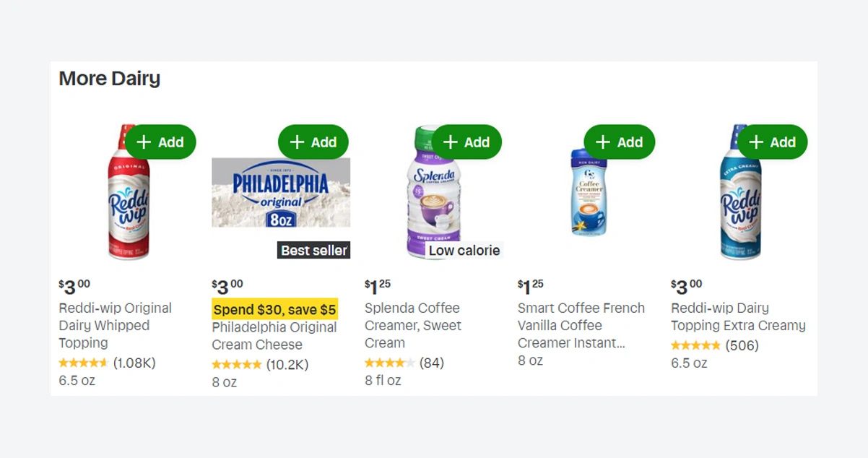868x458 pixels.
Task: View the 1.08K star ratings for Reddi-wip Original
Action: pyautogui.click(x=107, y=363)
